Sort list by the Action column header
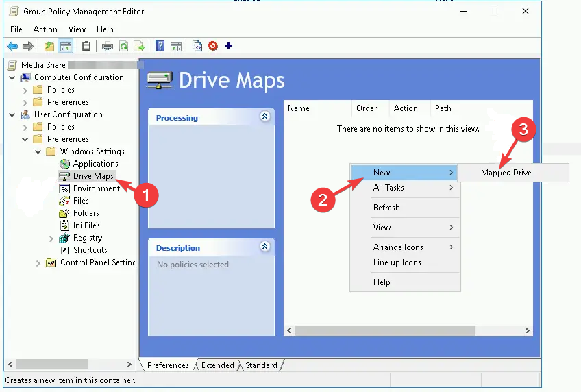Image resolution: width=581 pixels, height=392 pixels. (410, 108)
